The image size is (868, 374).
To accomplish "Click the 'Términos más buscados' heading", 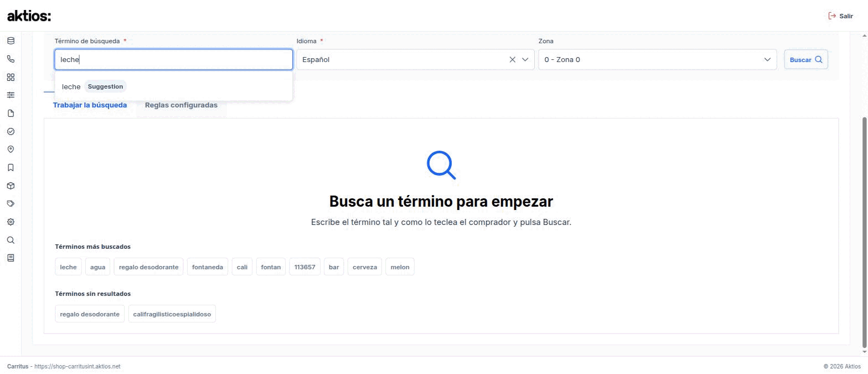I will click(x=93, y=247).
